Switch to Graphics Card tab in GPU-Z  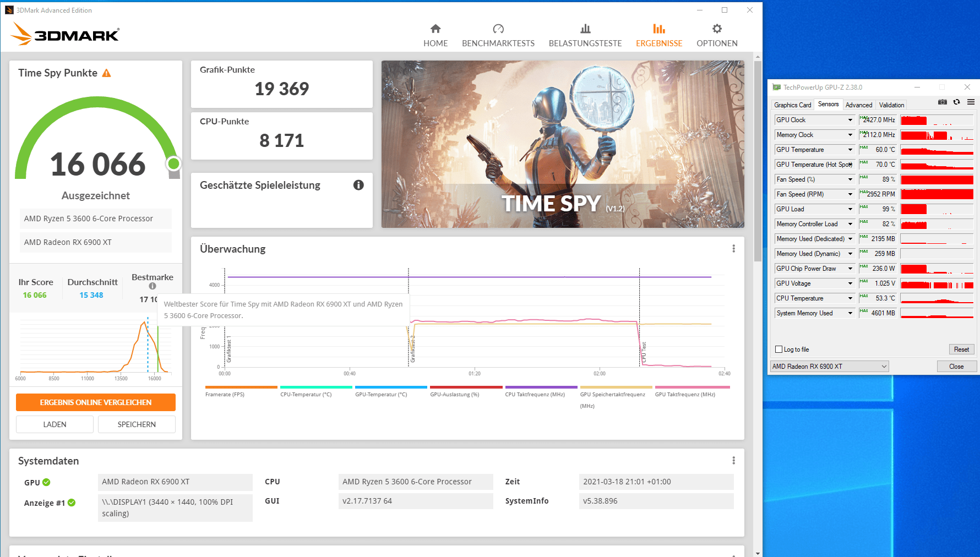tap(792, 105)
